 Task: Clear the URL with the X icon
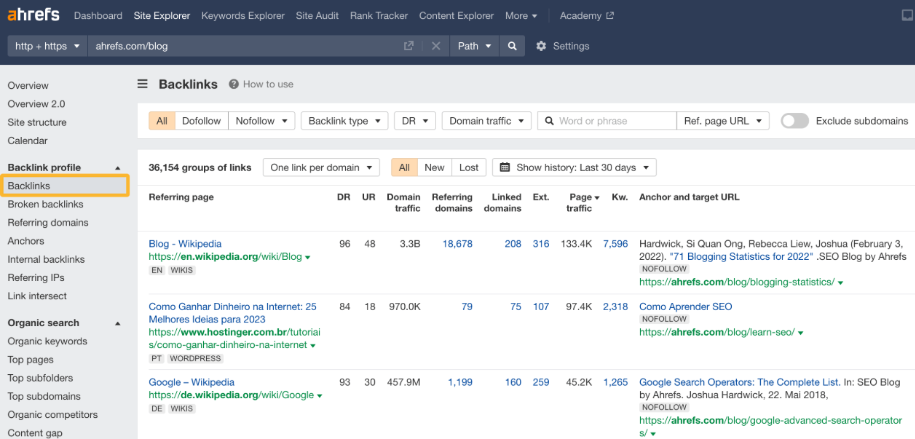pos(435,46)
